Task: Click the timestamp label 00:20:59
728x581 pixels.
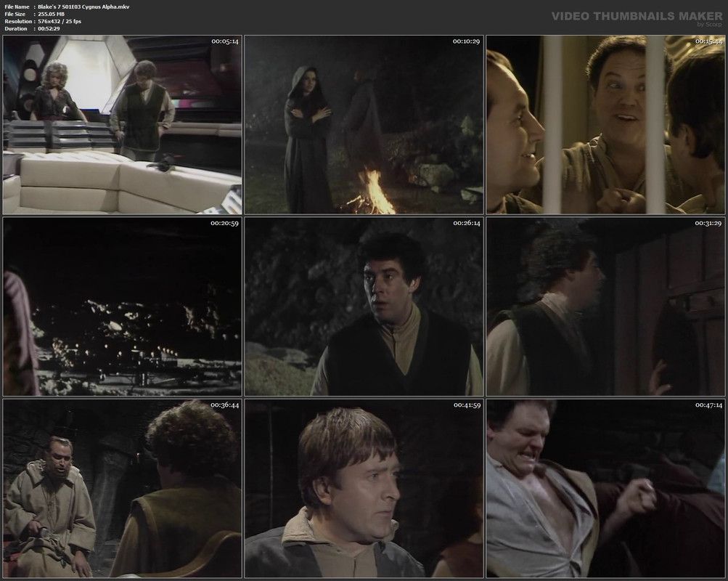Action: tap(225, 224)
